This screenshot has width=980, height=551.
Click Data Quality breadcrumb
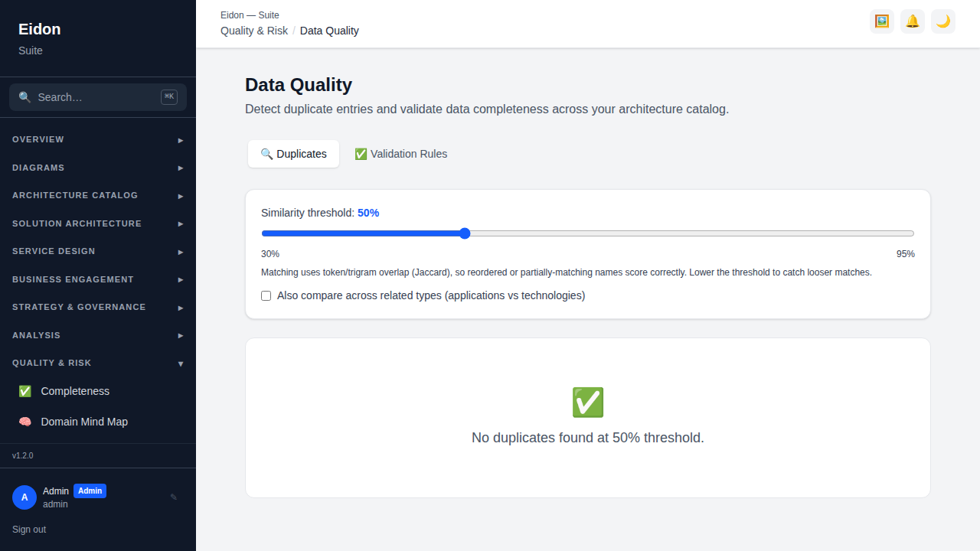329,31
